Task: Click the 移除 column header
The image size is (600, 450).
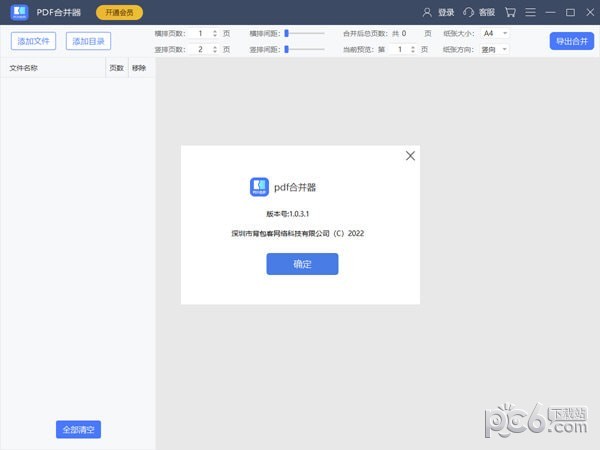Action: tap(139, 68)
